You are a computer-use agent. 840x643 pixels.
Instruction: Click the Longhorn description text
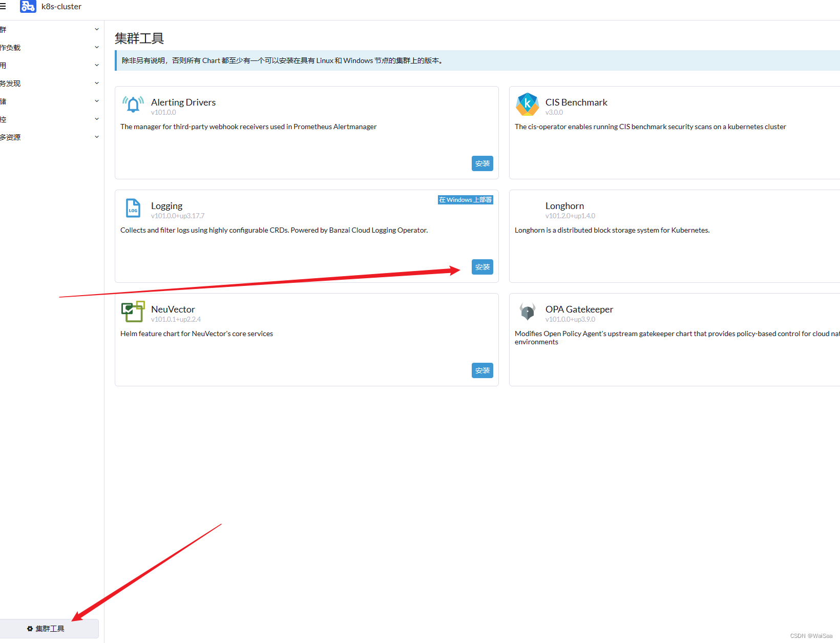[x=612, y=231]
